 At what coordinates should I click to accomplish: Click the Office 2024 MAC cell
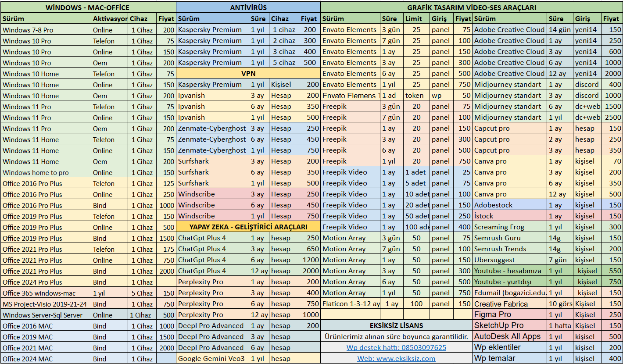46,359
